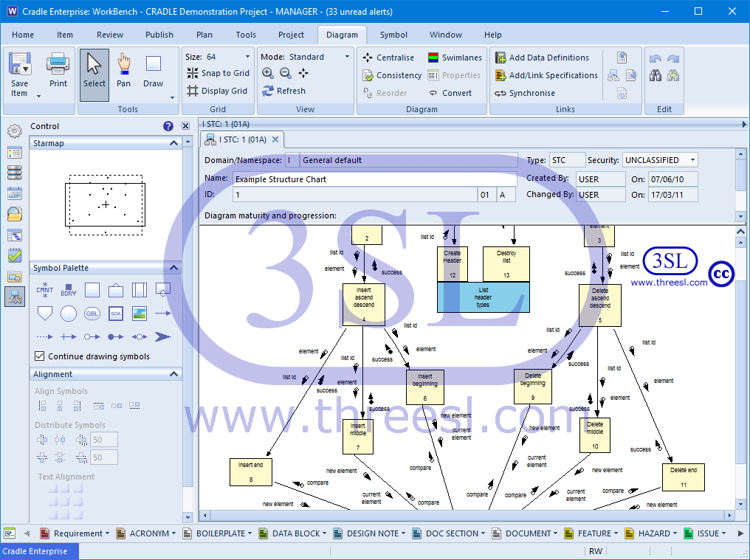Click the binoculars find icon
This screenshot has width=750, height=560.
coord(656,75)
